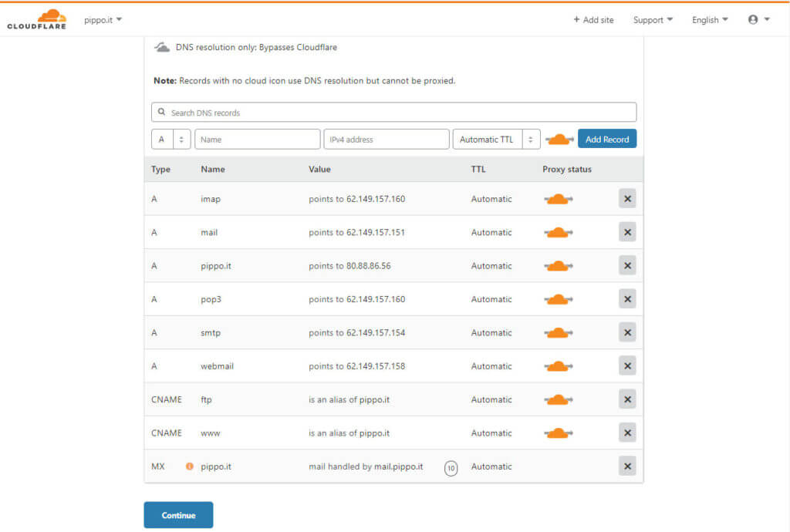The width and height of the screenshot is (790, 532).
Task: Open the English language dropdown
Action: (710, 20)
